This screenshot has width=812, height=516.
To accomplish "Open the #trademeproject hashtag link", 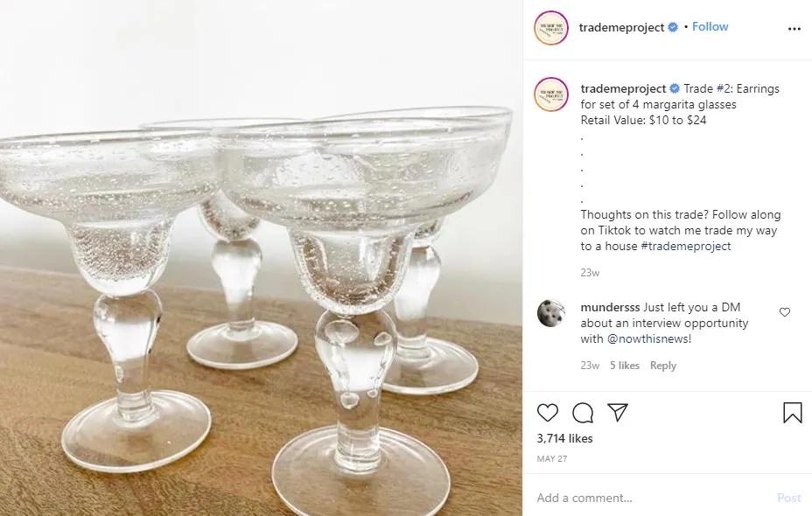I will pyautogui.click(x=685, y=246).
